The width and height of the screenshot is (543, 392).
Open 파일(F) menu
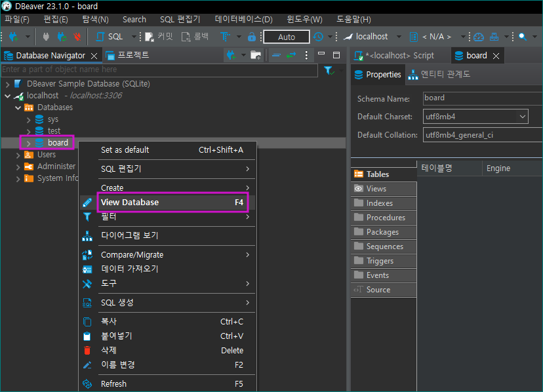tap(17, 20)
